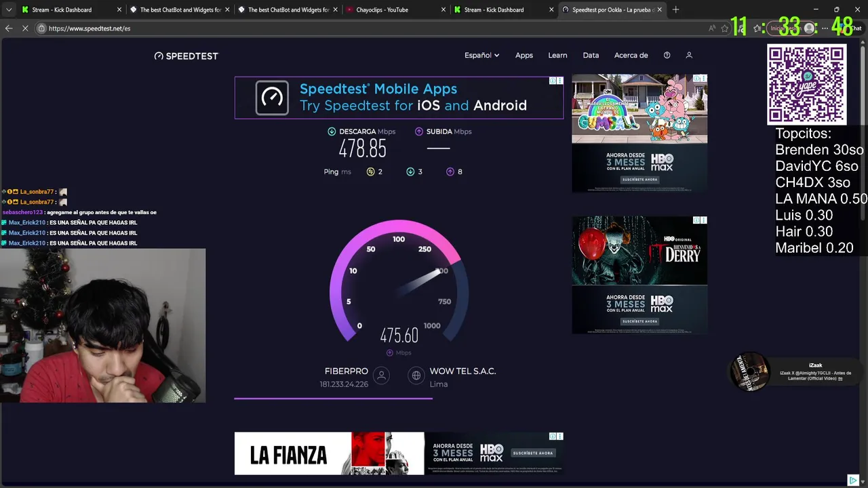Click Suscríbete Ahora under Gumball ad
The width and height of the screenshot is (868, 488).
point(639,180)
